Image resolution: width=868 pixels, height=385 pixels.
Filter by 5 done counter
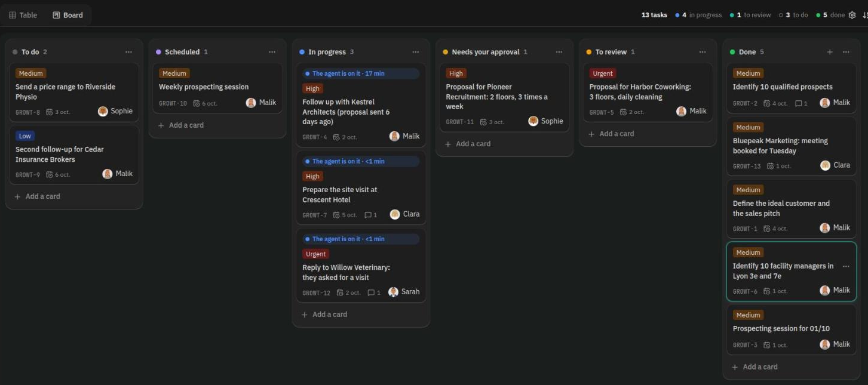point(830,15)
